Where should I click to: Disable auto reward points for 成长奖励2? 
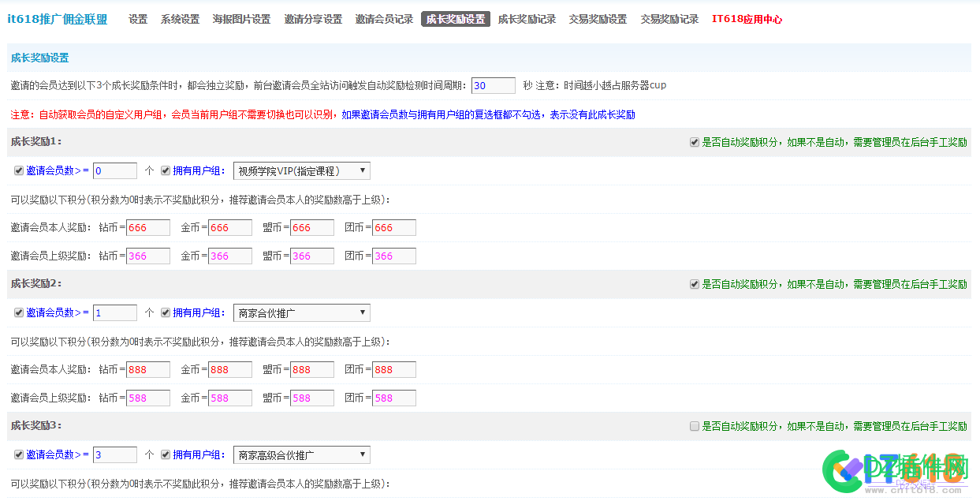point(693,283)
